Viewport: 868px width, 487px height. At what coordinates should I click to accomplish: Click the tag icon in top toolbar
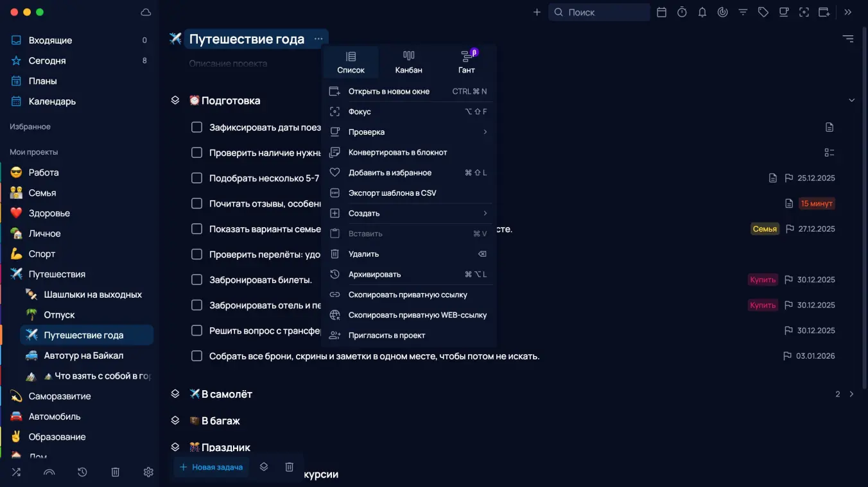coord(763,12)
